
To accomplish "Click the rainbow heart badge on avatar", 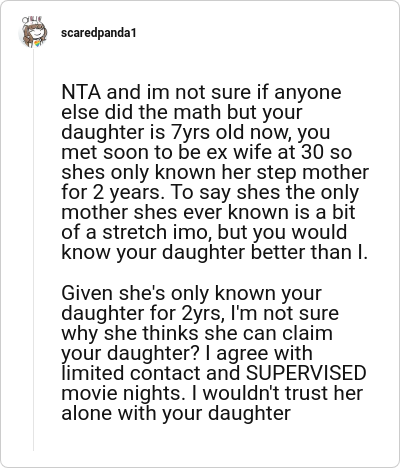I will coord(37,44).
